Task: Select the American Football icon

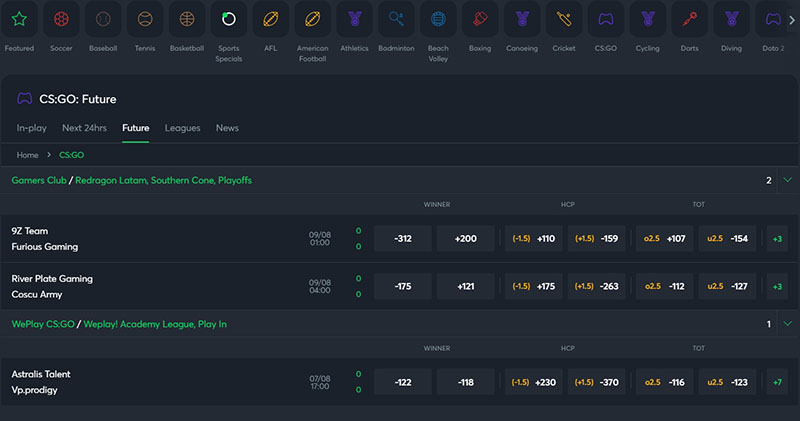Action: (312, 19)
